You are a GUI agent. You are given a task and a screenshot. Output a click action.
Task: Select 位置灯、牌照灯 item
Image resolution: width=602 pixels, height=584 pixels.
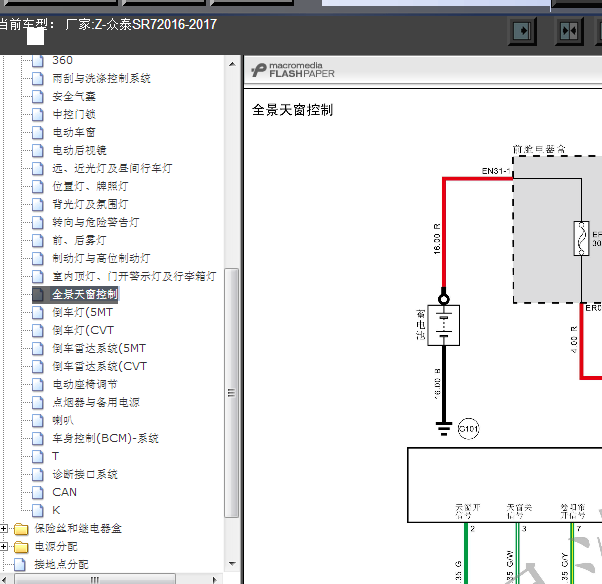[90, 186]
